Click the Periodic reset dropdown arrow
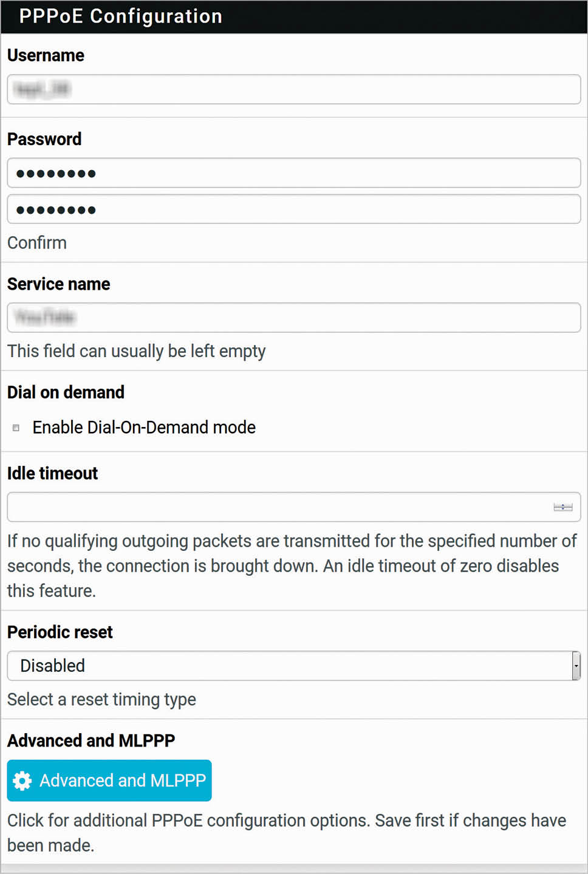The width and height of the screenshot is (588, 874). [x=576, y=666]
